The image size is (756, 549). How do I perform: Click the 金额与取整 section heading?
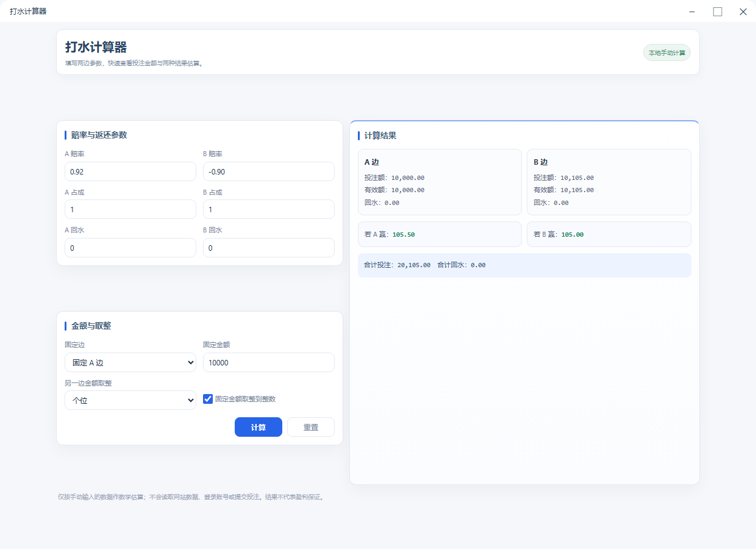[x=91, y=326]
